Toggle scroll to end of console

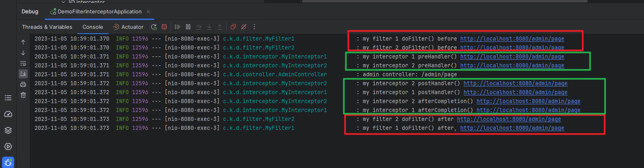[x=23, y=74]
